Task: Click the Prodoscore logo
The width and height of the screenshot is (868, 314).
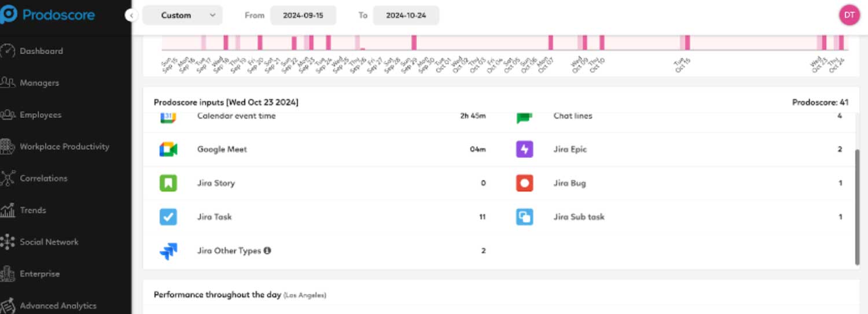Action: 49,15
